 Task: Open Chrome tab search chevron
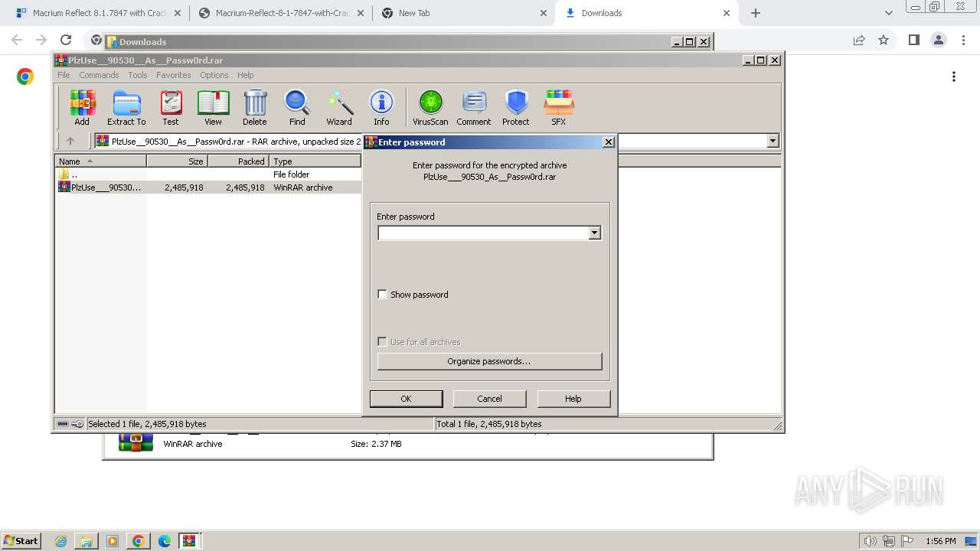(x=888, y=13)
